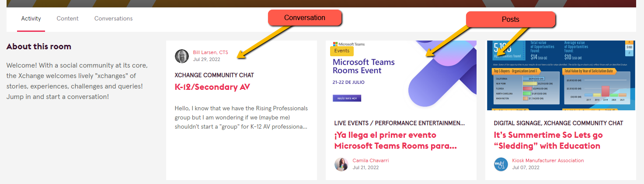Click the K-12 conversation preview text
The width and height of the screenshot is (644, 184).
click(x=241, y=117)
